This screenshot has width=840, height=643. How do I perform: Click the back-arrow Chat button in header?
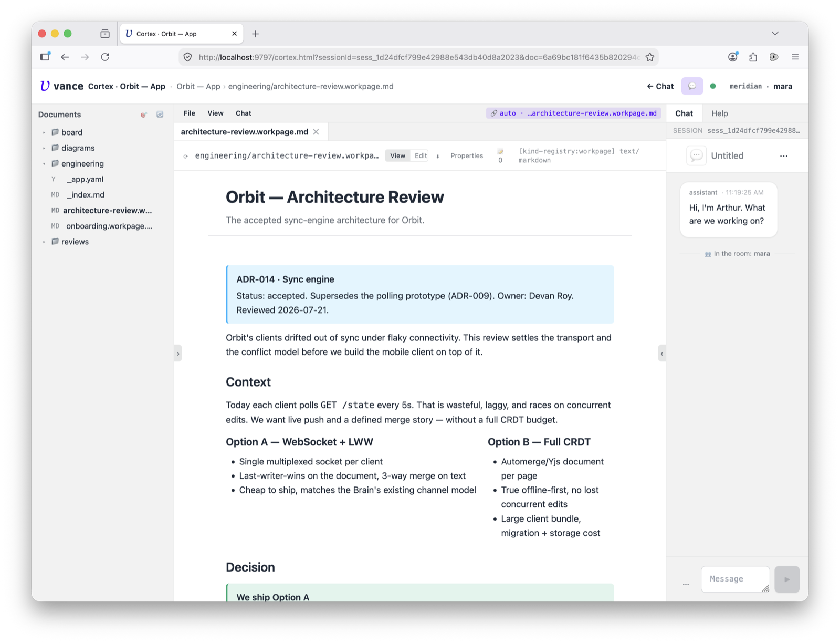click(x=660, y=86)
